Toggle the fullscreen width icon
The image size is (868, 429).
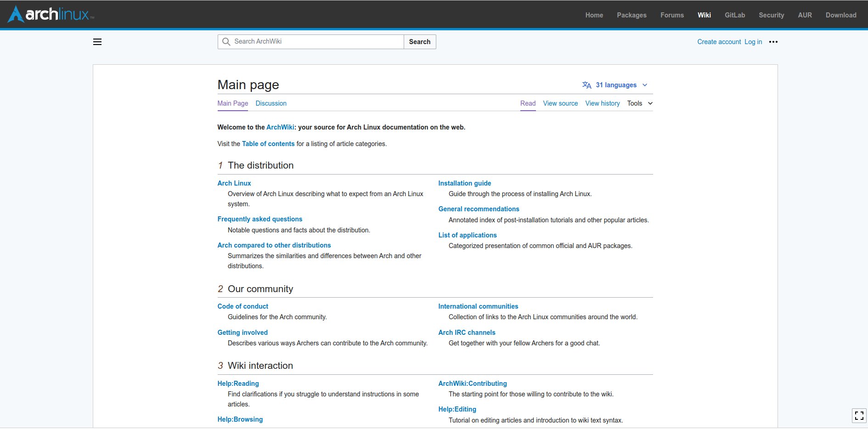coord(859,416)
